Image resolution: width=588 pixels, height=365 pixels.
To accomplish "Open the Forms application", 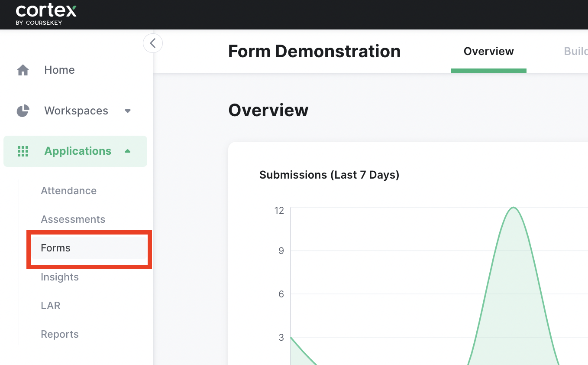I will [89, 248].
